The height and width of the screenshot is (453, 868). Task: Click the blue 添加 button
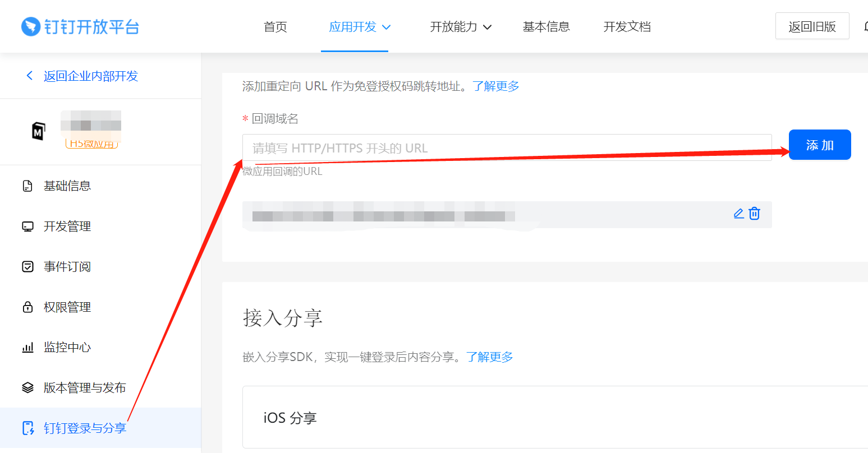click(819, 145)
